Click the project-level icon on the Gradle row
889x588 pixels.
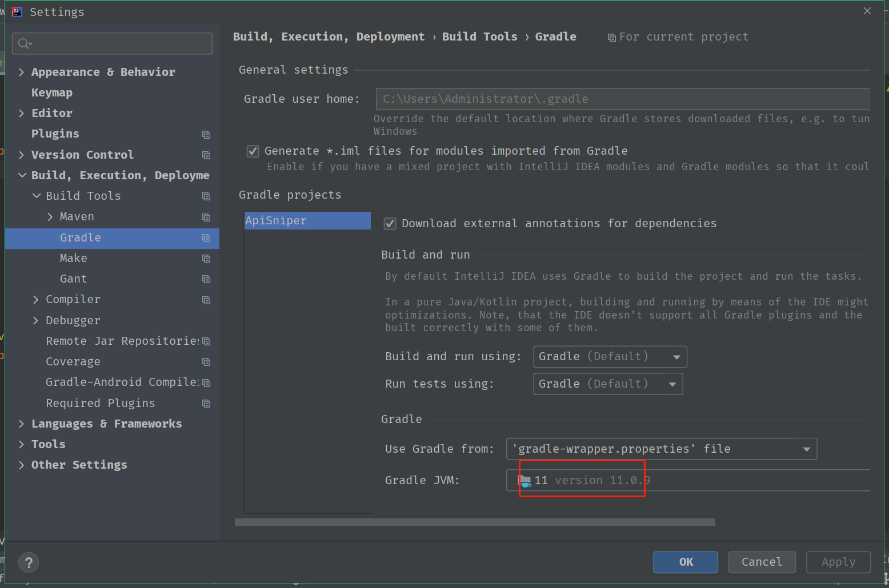click(x=206, y=238)
